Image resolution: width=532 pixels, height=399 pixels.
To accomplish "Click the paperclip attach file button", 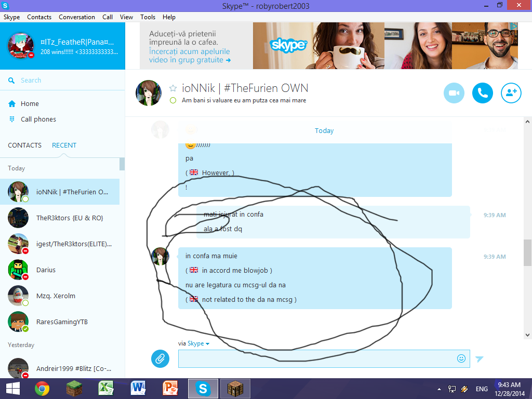I will [160, 358].
